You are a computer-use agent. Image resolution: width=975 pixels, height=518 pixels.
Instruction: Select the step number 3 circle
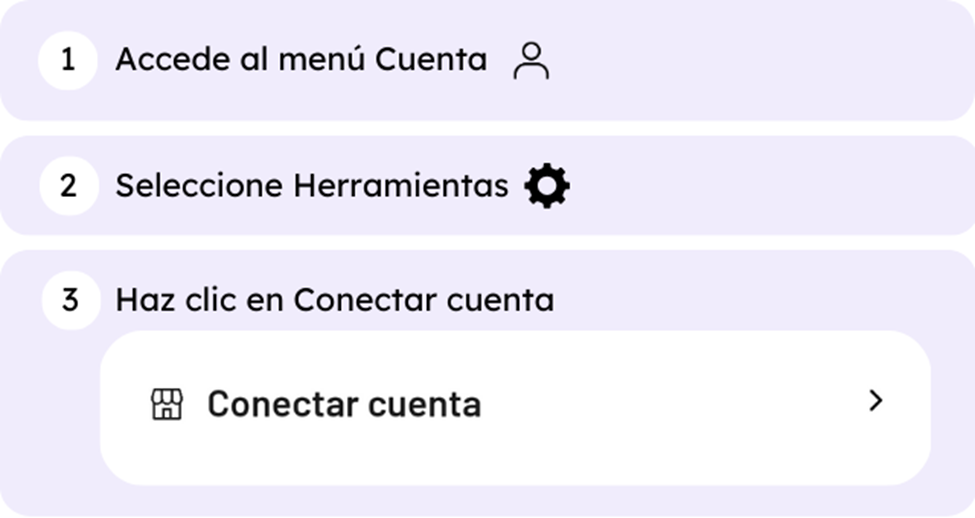point(71,300)
